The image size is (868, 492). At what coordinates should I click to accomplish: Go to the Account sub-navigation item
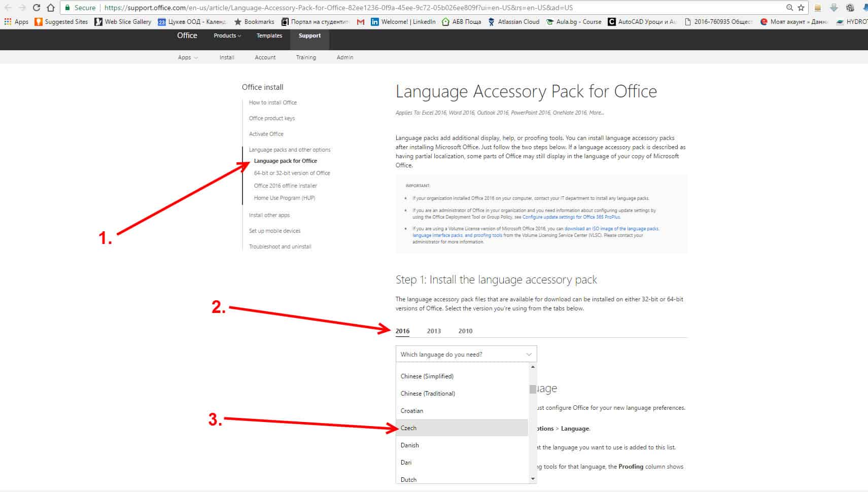tap(265, 57)
